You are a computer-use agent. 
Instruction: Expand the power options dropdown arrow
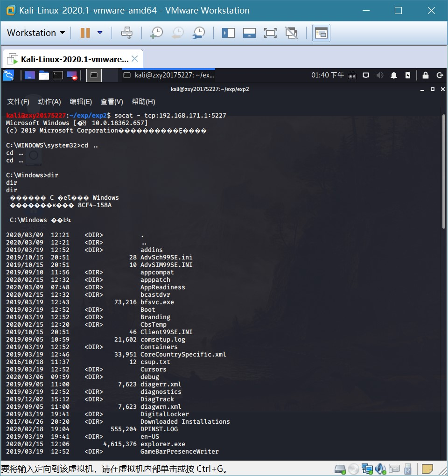pos(100,33)
